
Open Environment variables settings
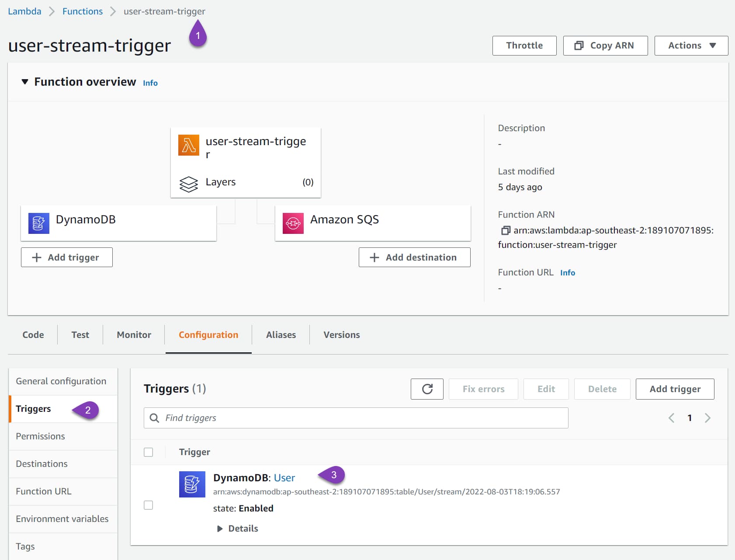click(x=63, y=519)
